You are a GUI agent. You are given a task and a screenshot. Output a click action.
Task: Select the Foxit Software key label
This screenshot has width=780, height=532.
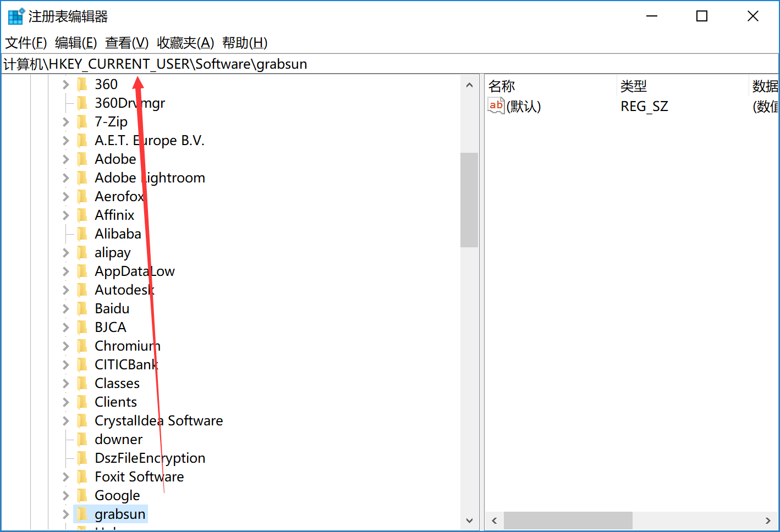[x=139, y=476]
